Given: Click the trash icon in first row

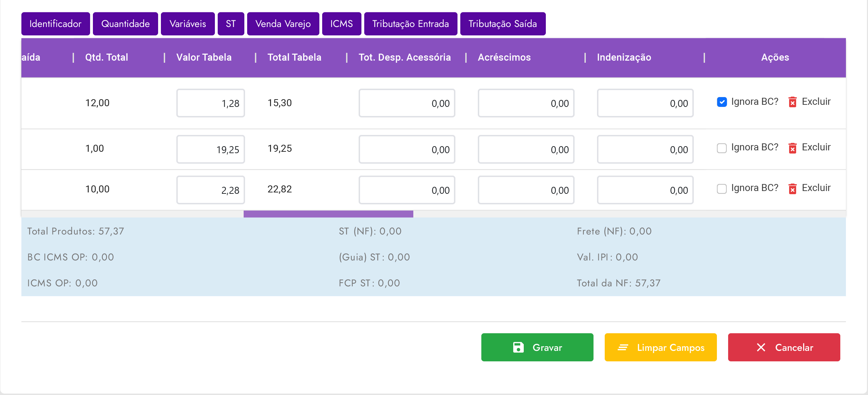Looking at the screenshot, I should pyautogui.click(x=792, y=102).
